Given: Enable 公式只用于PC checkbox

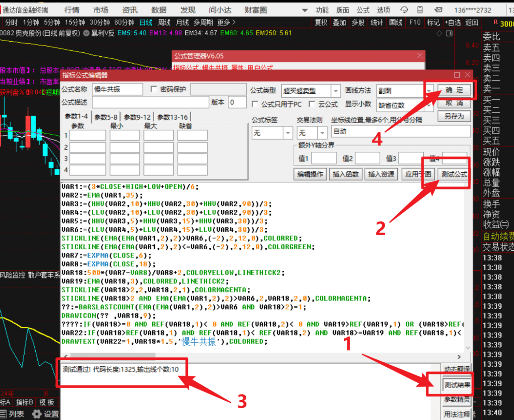Looking at the screenshot, I should coord(254,104).
